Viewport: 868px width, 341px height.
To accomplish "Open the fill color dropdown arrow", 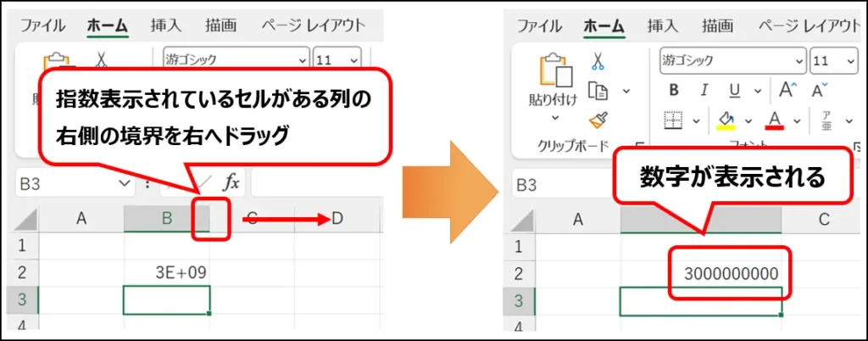I will click(748, 120).
